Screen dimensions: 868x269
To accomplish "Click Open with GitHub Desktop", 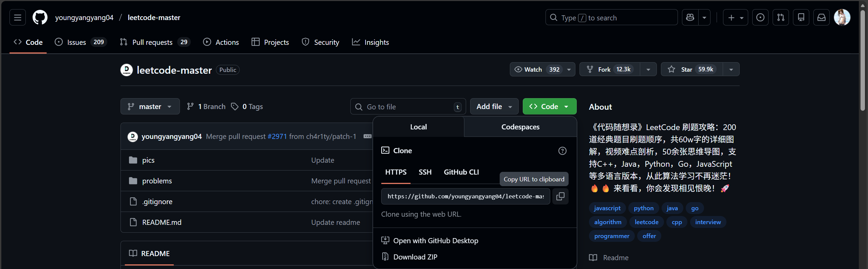I will point(436,240).
